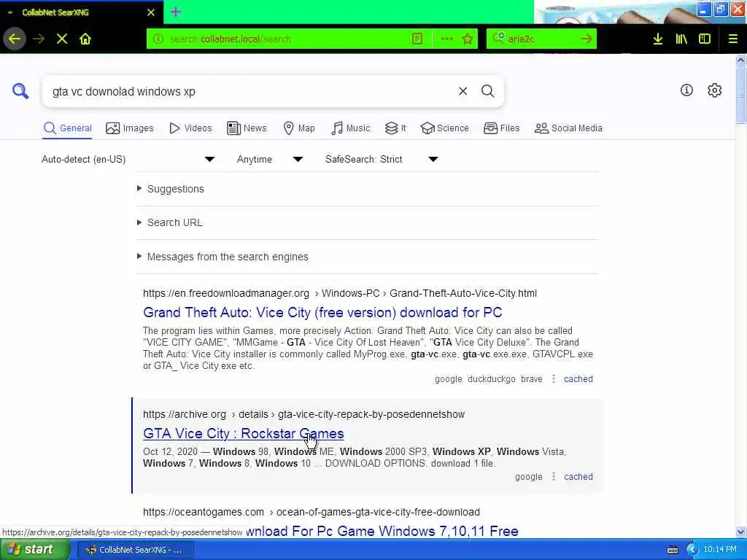Click the en.freedownloadmanager.org URL line
Screen dimensions: 747x560
[x=340, y=293]
